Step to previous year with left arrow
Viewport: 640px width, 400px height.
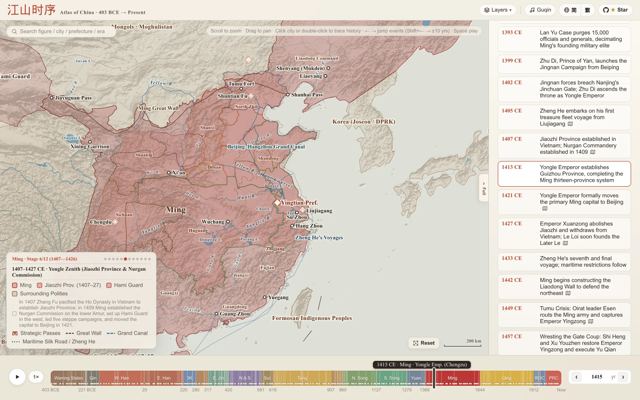(x=576, y=377)
